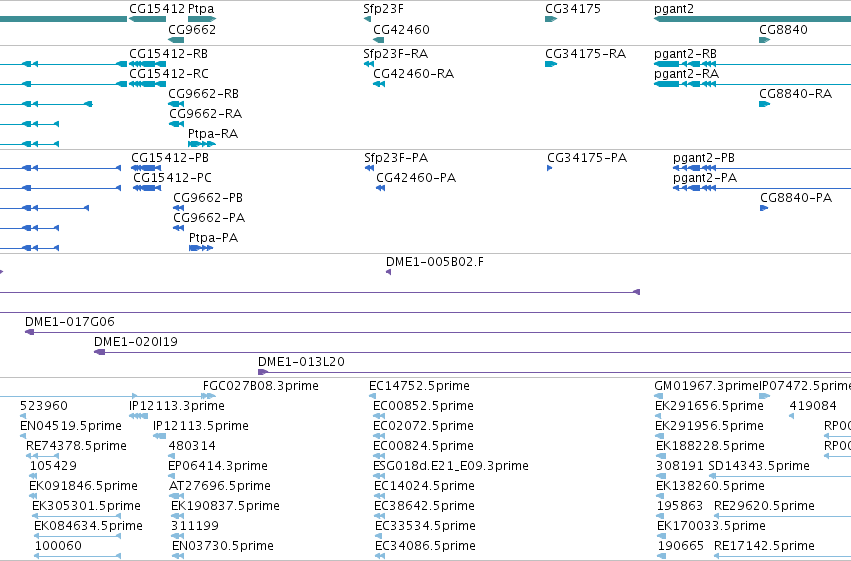Select EST RE74378.5prime
The image size is (851, 561).
[x=77, y=447]
